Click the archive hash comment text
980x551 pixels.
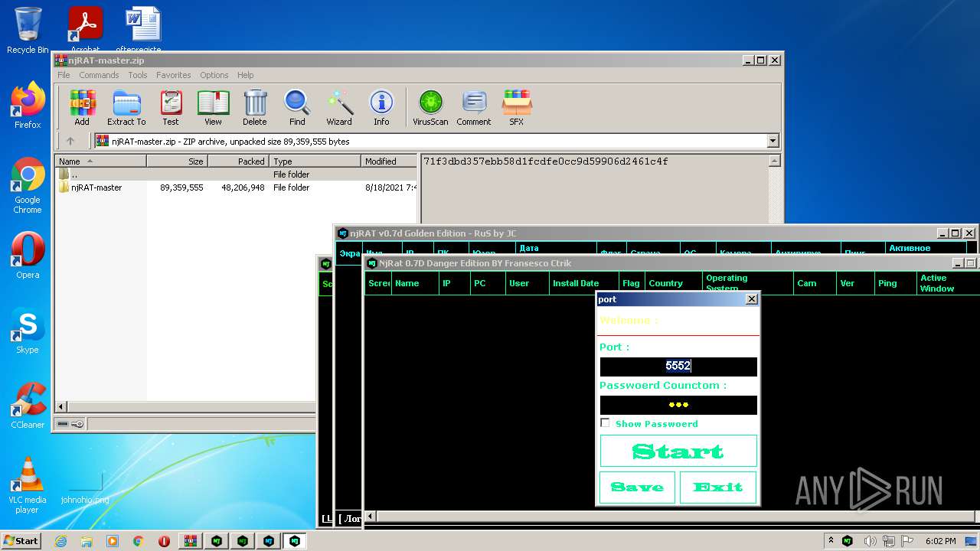(x=546, y=161)
